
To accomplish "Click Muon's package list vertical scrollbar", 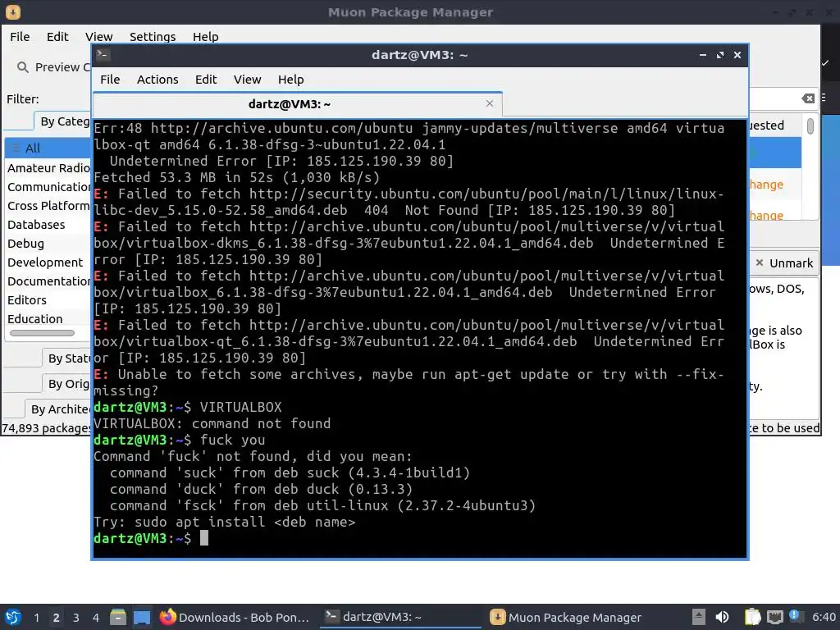I will [x=810, y=126].
